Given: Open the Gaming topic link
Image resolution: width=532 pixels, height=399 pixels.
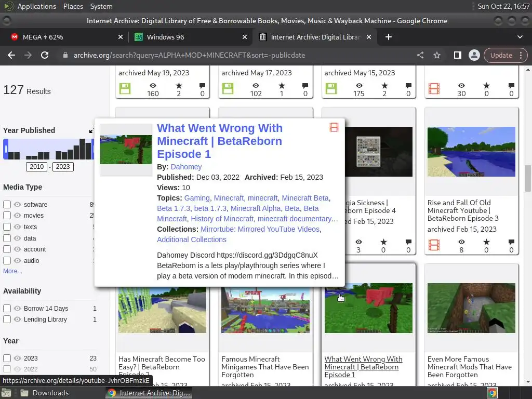Looking at the screenshot, I should pos(197,198).
